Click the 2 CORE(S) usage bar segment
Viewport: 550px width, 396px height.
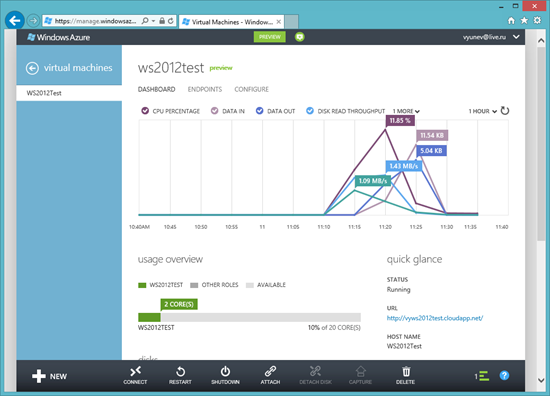pyautogui.click(x=149, y=317)
